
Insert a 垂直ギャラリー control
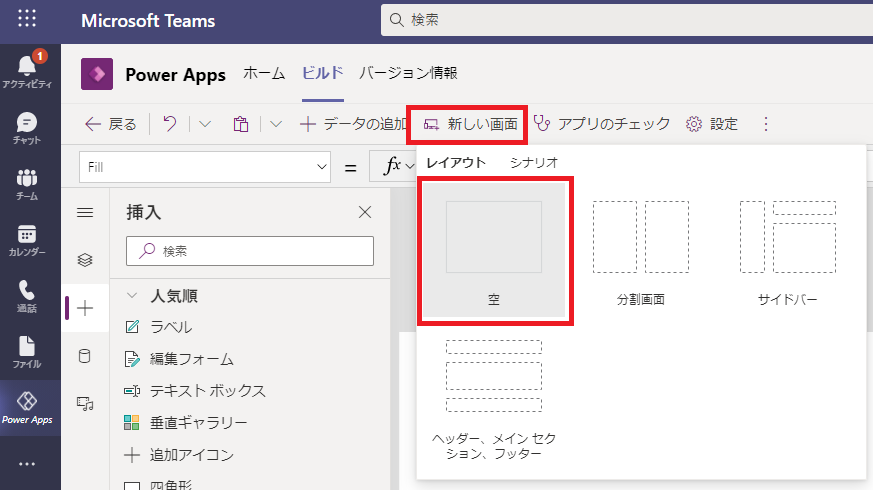tap(185, 423)
